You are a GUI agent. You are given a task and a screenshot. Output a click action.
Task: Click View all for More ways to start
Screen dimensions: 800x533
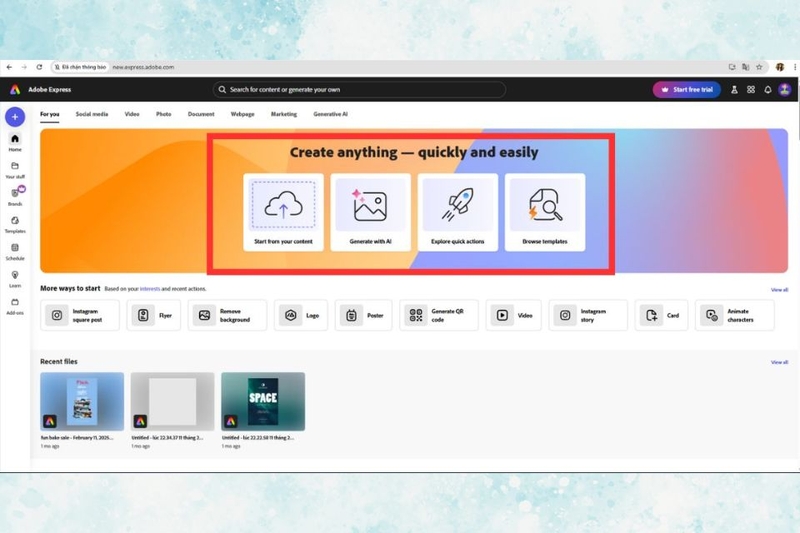(x=779, y=290)
